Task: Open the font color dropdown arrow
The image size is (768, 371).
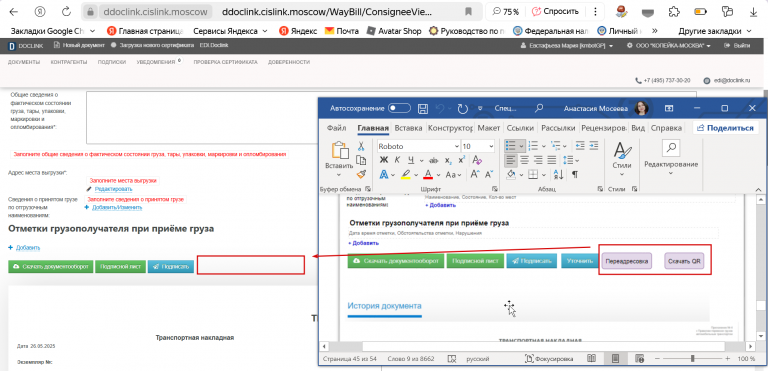Action: [x=437, y=175]
